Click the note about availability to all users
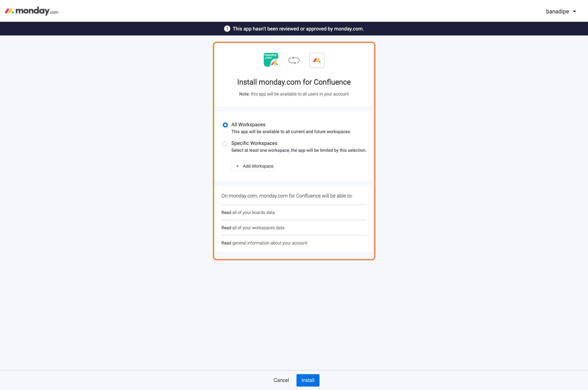 tap(294, 94)
